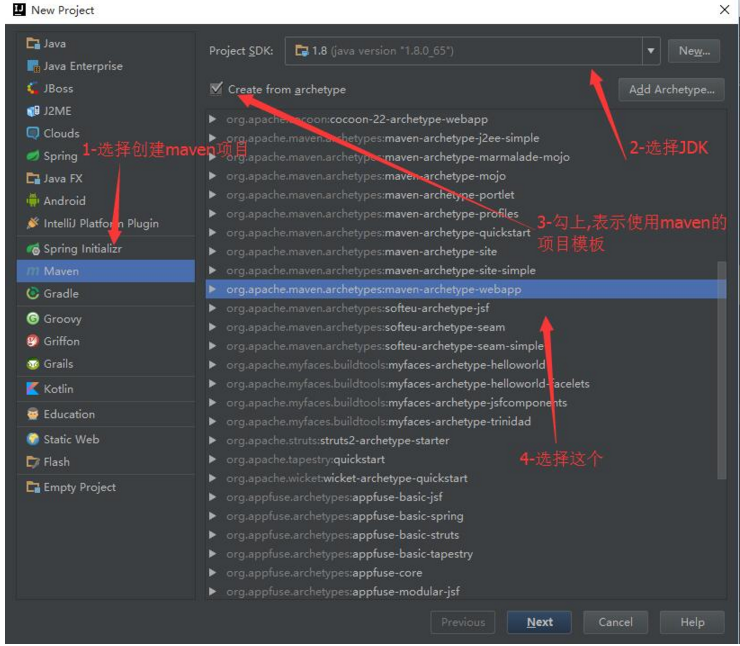
Task: Select myfaces-archetype-trinidad row
Action: tap(466, 421)
